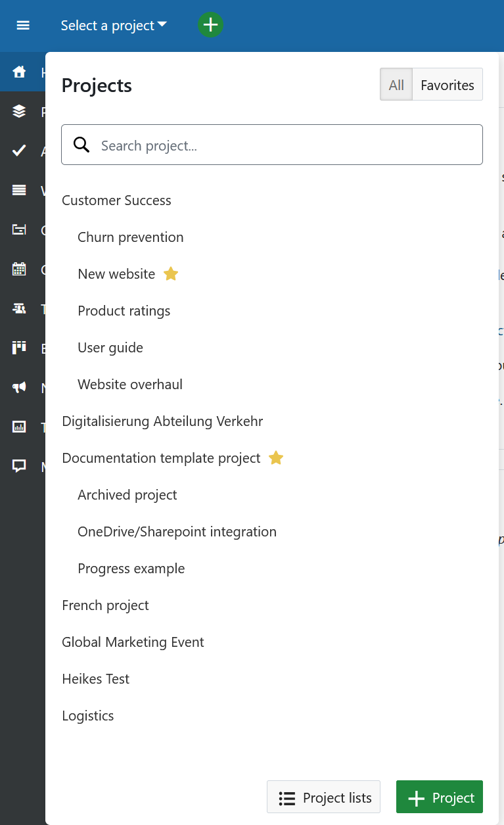The height and width of the screenshot is (825, 504).
Task: Click the green plus quick-add icon
Action: (210, 26)
